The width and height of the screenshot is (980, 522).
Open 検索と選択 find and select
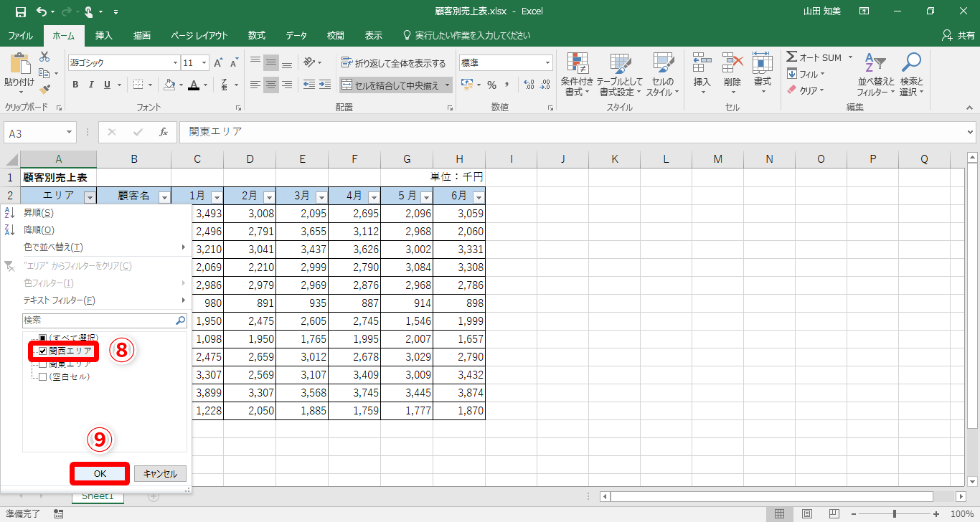pyautogui.click(x=912, y=75)
